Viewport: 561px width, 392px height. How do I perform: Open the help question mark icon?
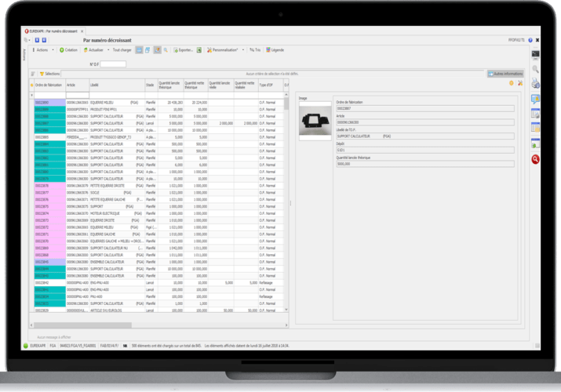coord(530,39)
